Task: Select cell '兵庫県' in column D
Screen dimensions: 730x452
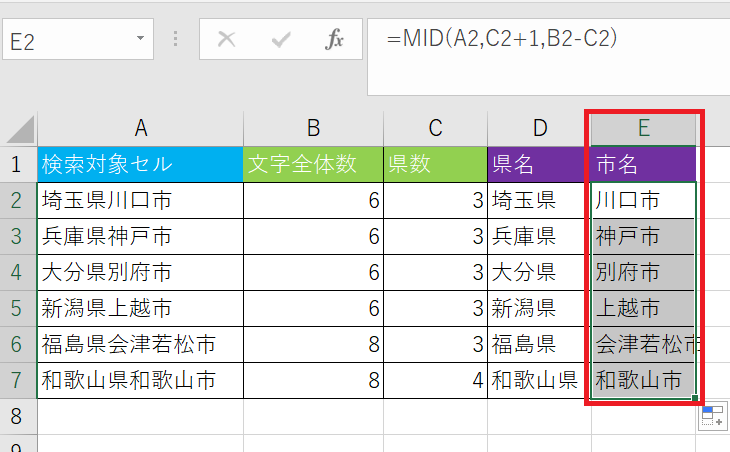Action: (x=539, y=236)
